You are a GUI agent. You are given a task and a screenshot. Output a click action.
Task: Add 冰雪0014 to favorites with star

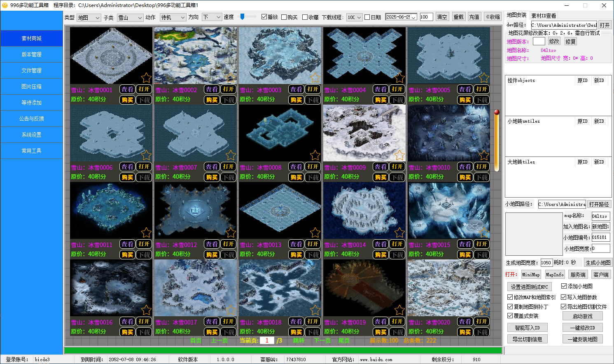399,232
